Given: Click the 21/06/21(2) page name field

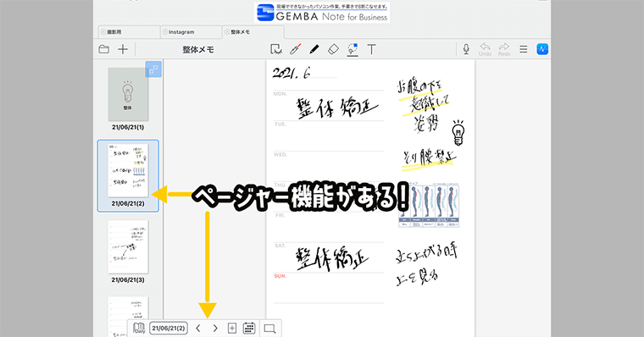Looking at the screenshot, I should (x=169, y=328).
